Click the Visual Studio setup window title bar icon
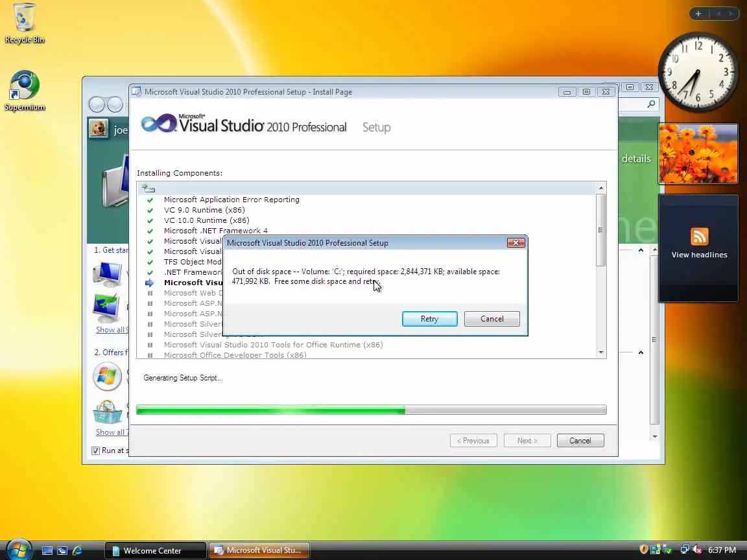The height and width of the screenshot is (560, 747). point(137,91)
